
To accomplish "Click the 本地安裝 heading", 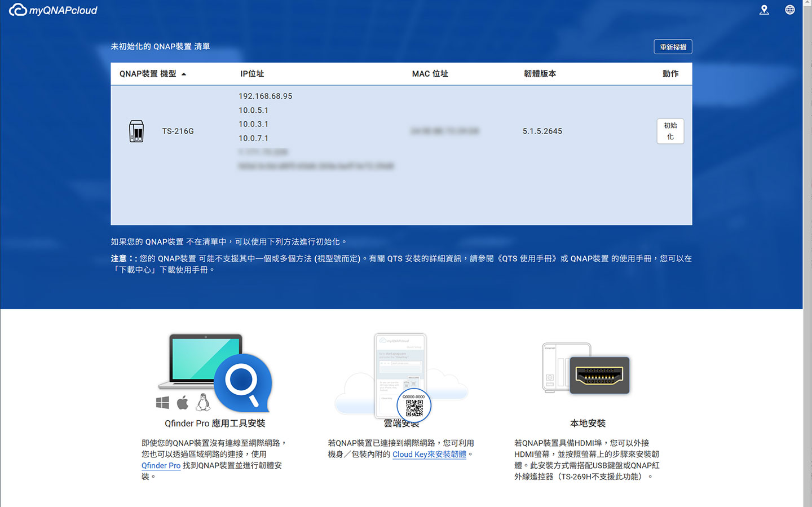I will point(588,424).
